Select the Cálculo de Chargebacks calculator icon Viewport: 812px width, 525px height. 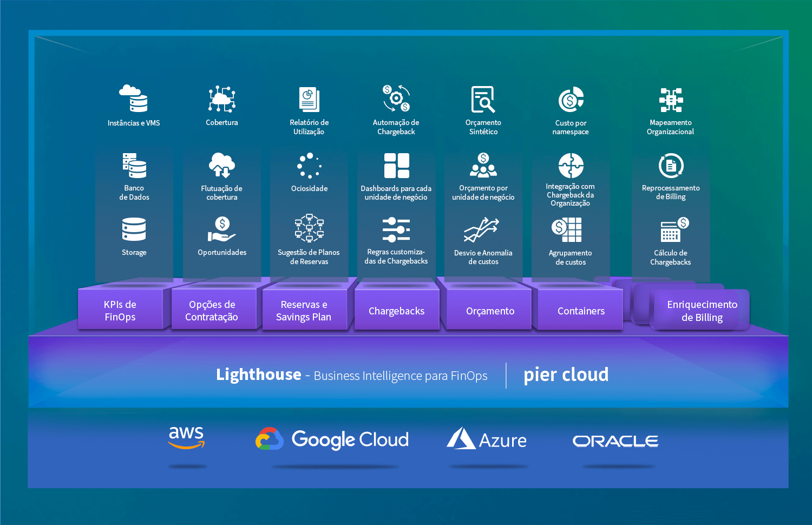(x=675, y=229)
